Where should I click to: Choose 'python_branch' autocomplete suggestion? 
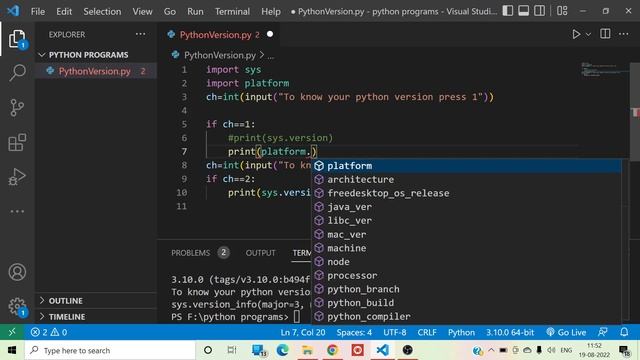click(467, 289)
